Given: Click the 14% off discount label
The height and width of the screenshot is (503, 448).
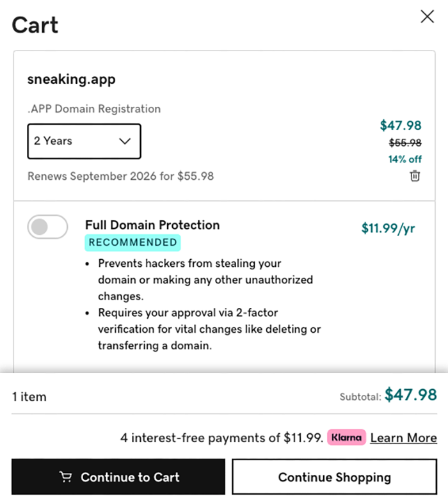Looking at the screenshot, I should [404, 159].
